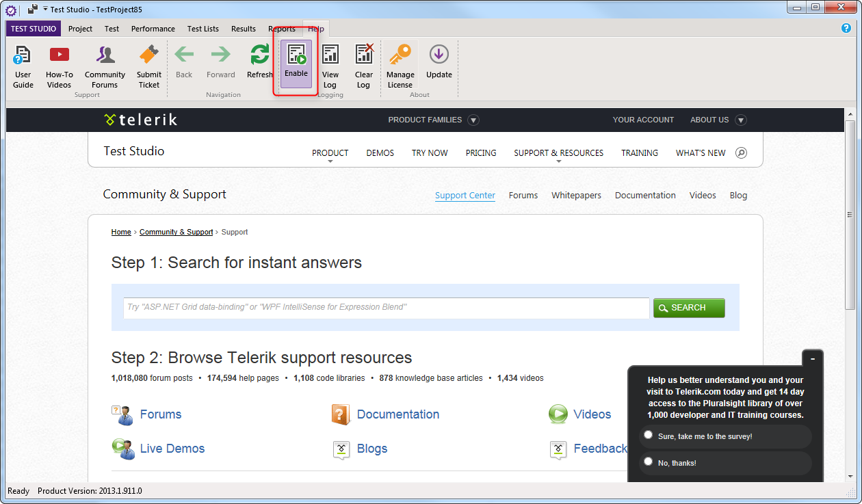Open TRY NOW link
Viewport: 862px width, 504px height.
click(x=430, y=153)
